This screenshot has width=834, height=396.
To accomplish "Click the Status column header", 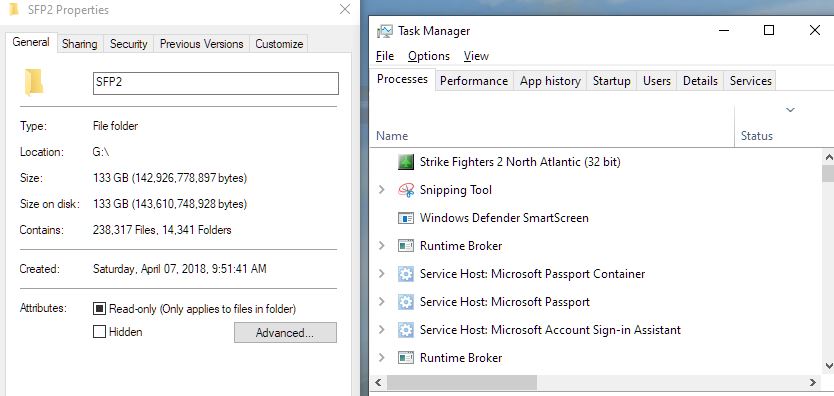I will point(756,136).
